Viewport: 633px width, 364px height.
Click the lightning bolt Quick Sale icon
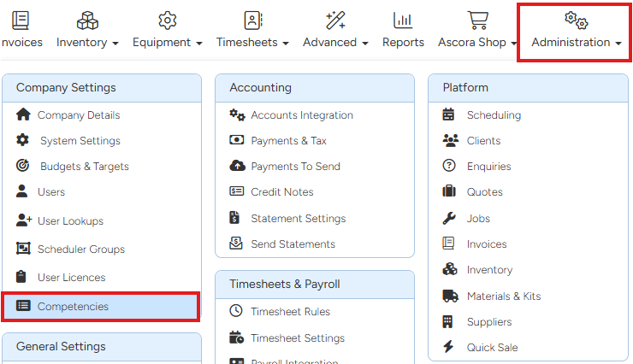pyautogui.click(x=448, y=348)
